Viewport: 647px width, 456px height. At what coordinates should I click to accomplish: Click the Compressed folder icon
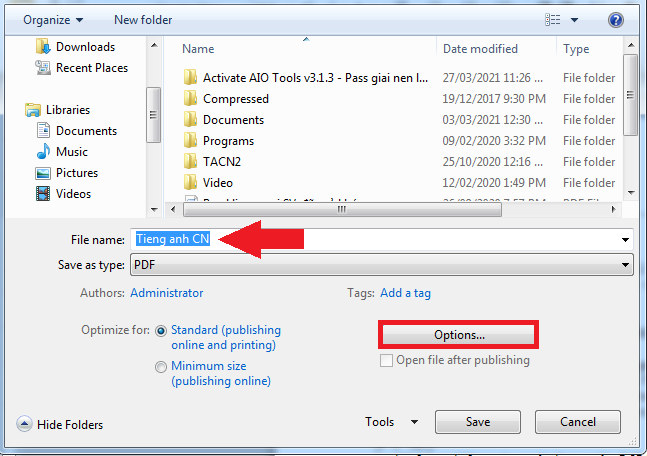tap(190, 99)
